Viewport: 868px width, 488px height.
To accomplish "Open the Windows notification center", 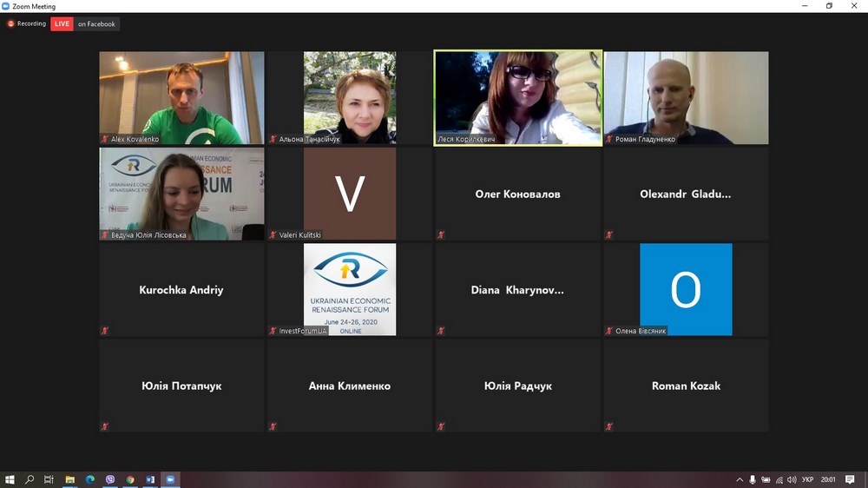I will [x=850, y=479].
